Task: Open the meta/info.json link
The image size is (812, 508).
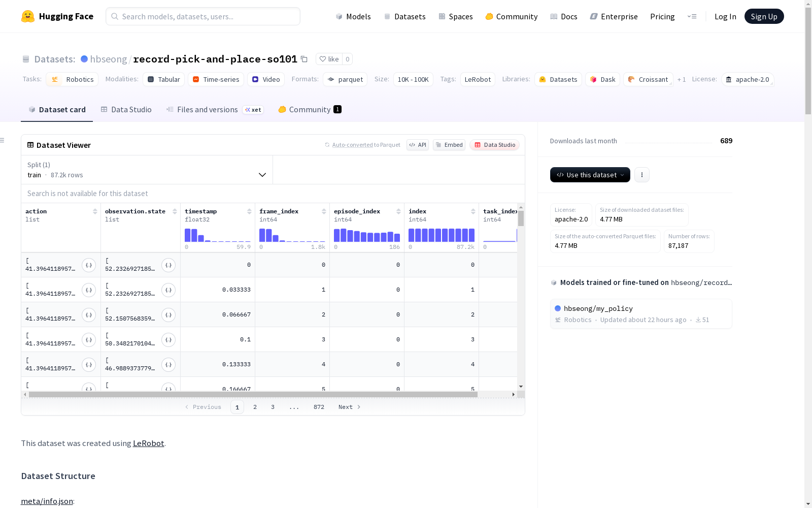Action: pos(47,501)
